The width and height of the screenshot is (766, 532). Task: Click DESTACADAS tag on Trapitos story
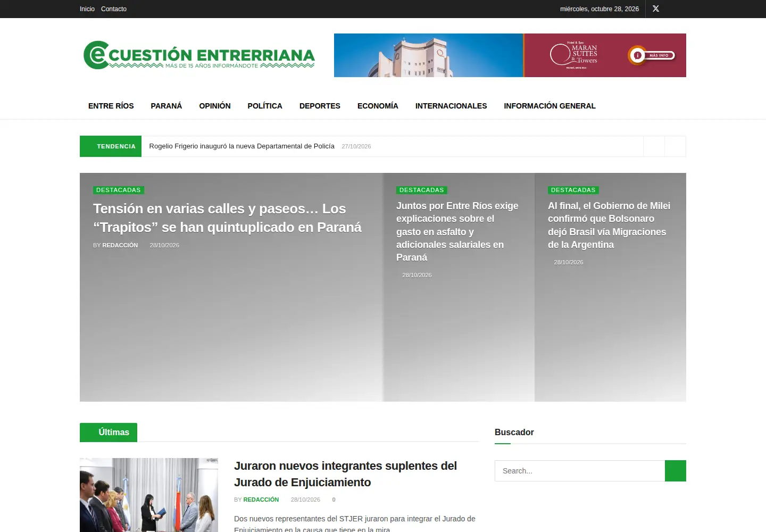119,190
